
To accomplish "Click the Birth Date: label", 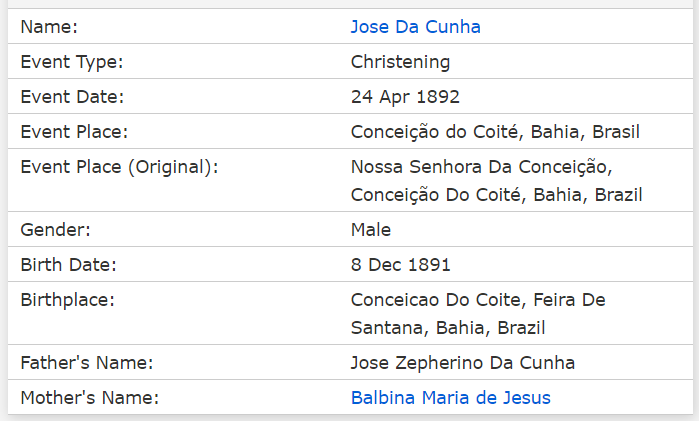I will 68,265.
